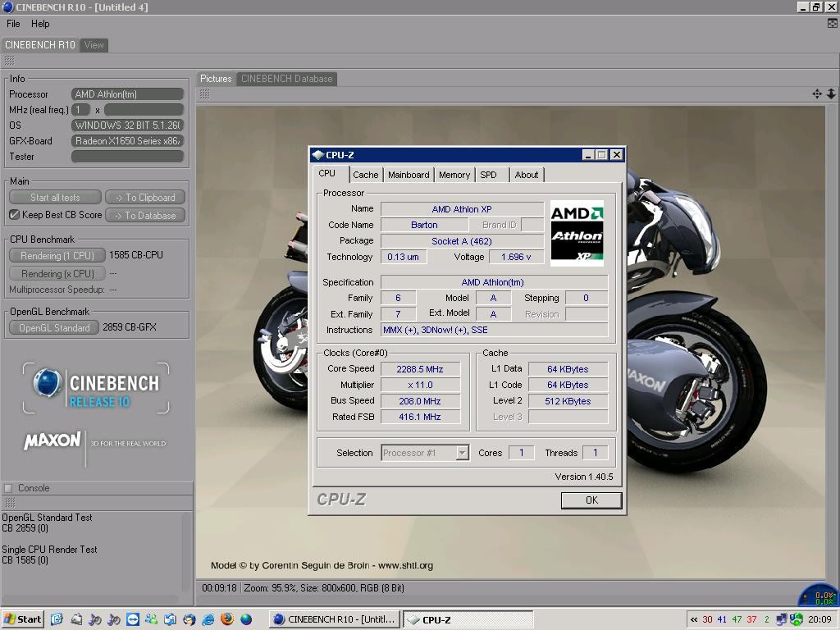Click the Level 2 cache value 512 KBytes
Viewport: 840px width, 630px height.
568,401
